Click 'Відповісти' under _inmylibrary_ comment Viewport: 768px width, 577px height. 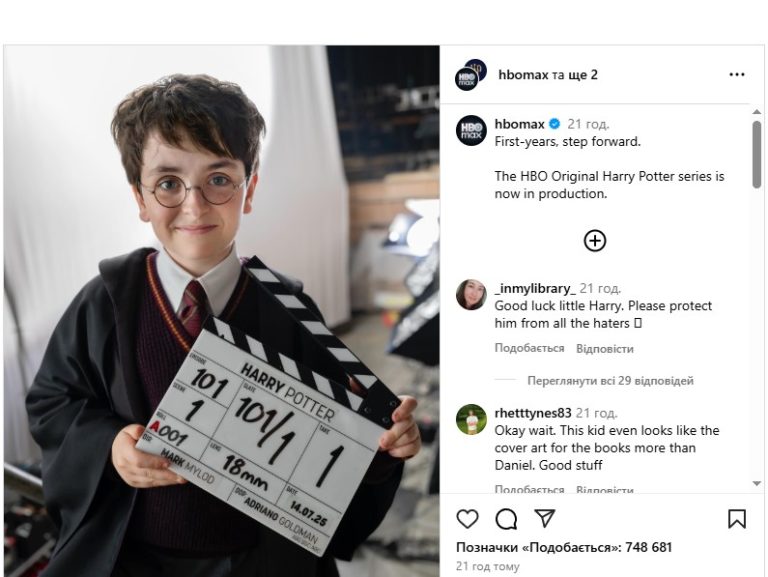pos(604,349)
